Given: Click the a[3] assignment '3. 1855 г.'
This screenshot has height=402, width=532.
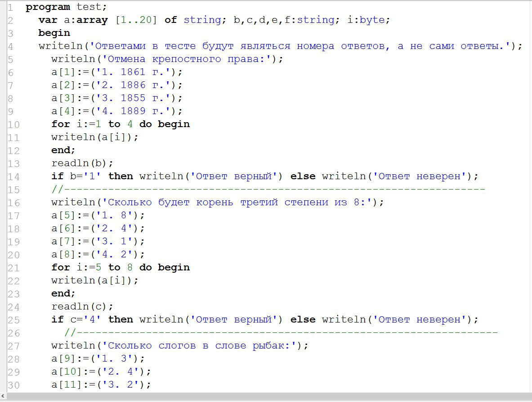Looking at the screenshot, I should tap(117, 98).
